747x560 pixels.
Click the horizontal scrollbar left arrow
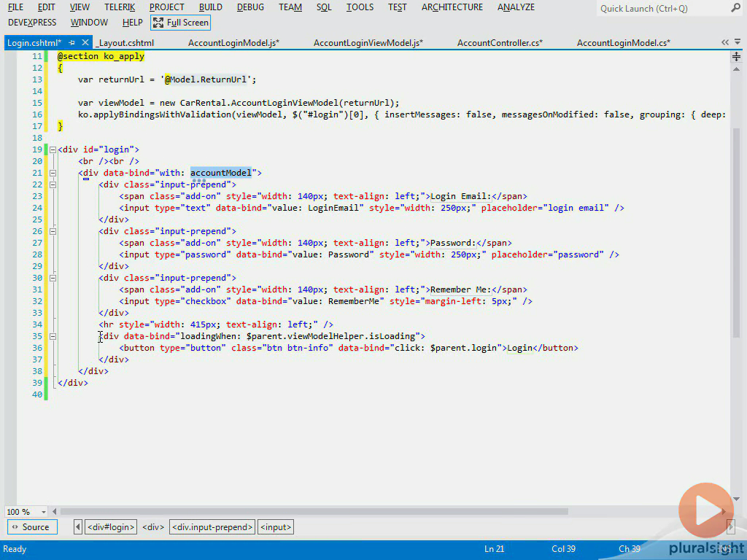[54, 512]
